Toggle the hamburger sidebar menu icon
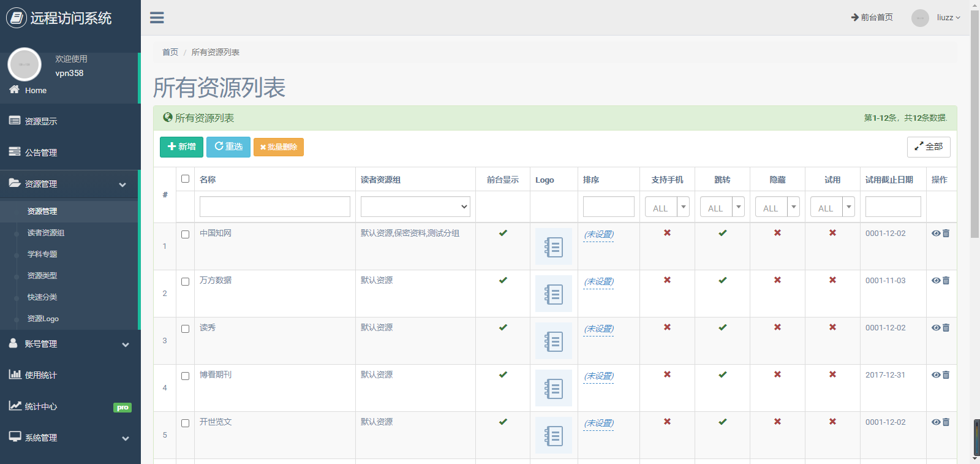Screen dimensions: 980x464 pos(157,18)
